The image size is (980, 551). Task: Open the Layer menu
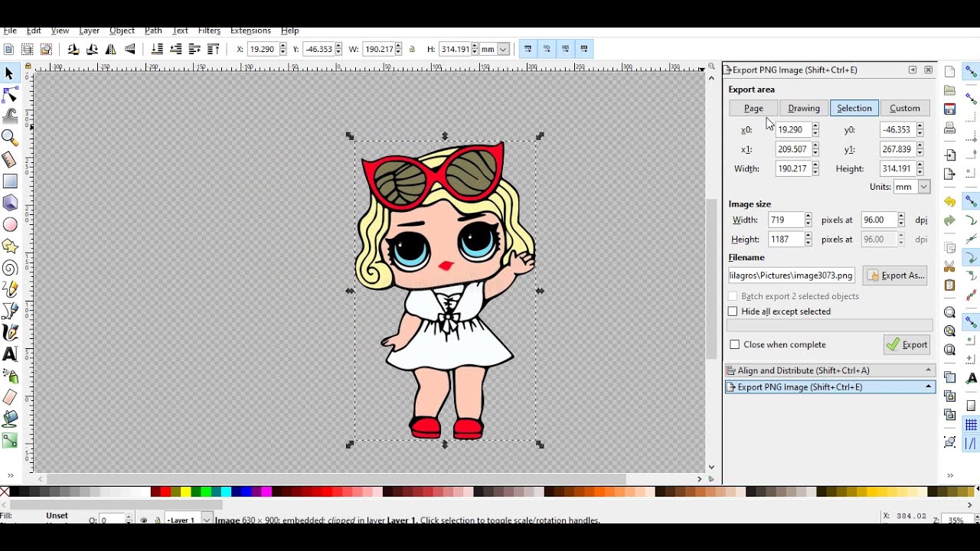[x=90, y=31]
